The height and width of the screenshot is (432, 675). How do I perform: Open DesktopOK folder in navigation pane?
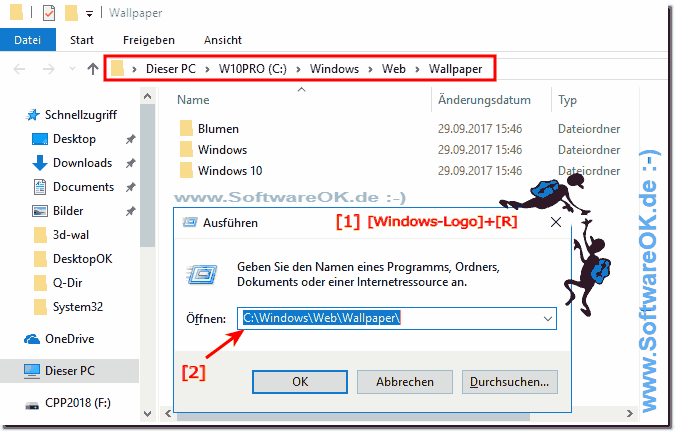83,259
